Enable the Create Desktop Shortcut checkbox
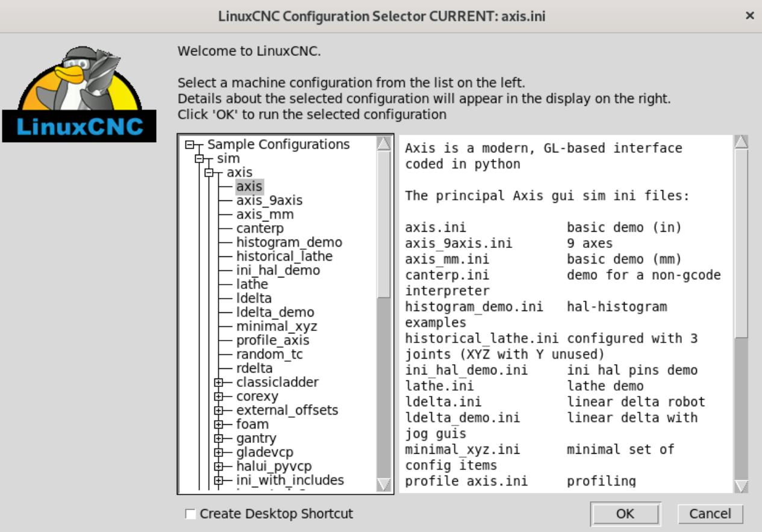 coord(190,514)
